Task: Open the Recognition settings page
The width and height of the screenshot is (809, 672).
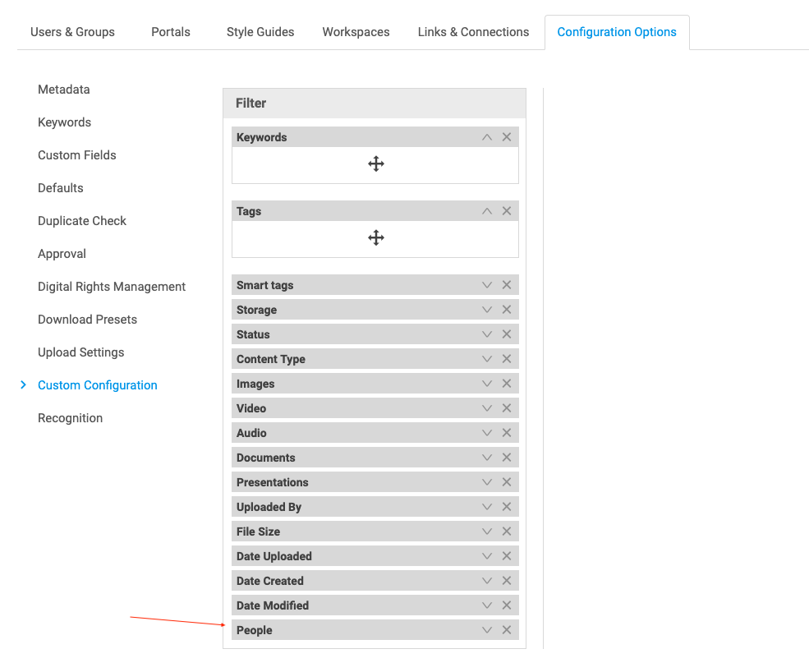Action: [70, 417]
